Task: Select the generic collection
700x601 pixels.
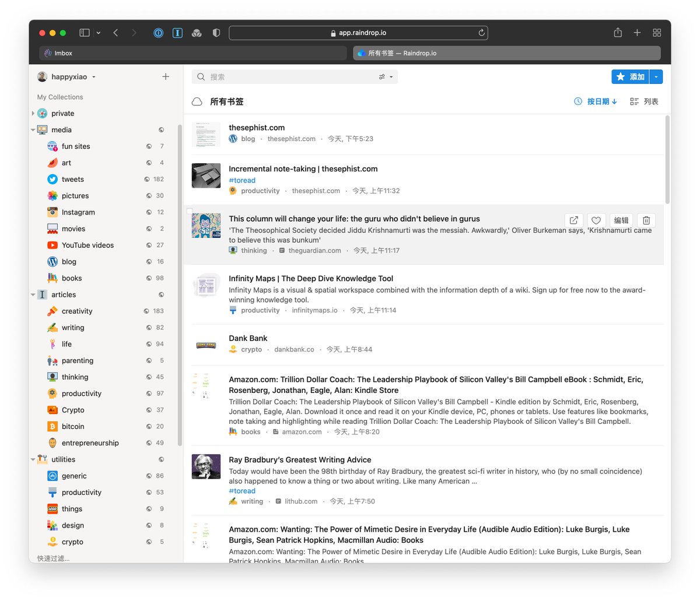Action: (x=106, y=476)
